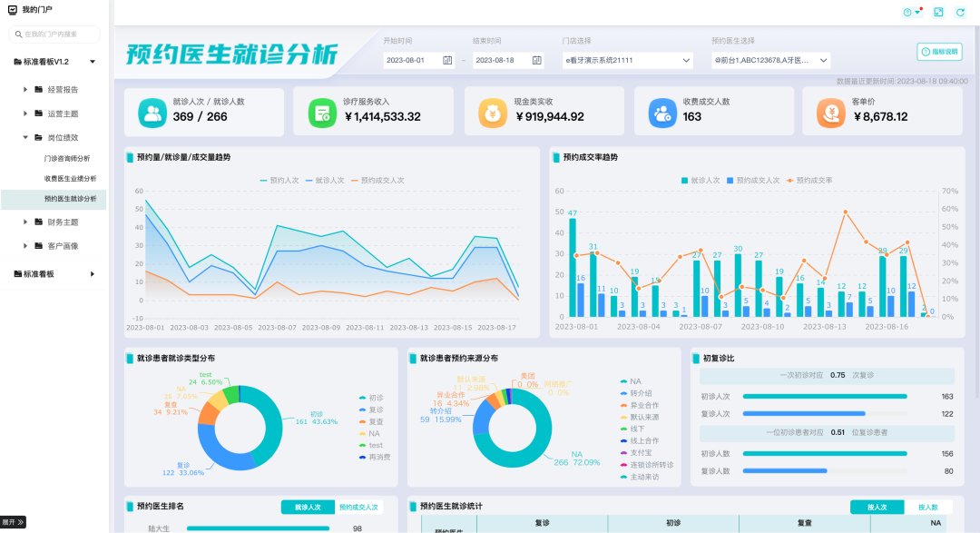980x533 pixels.
Task: Click the 经营报告 folder icon
Action: coord(39,90)
